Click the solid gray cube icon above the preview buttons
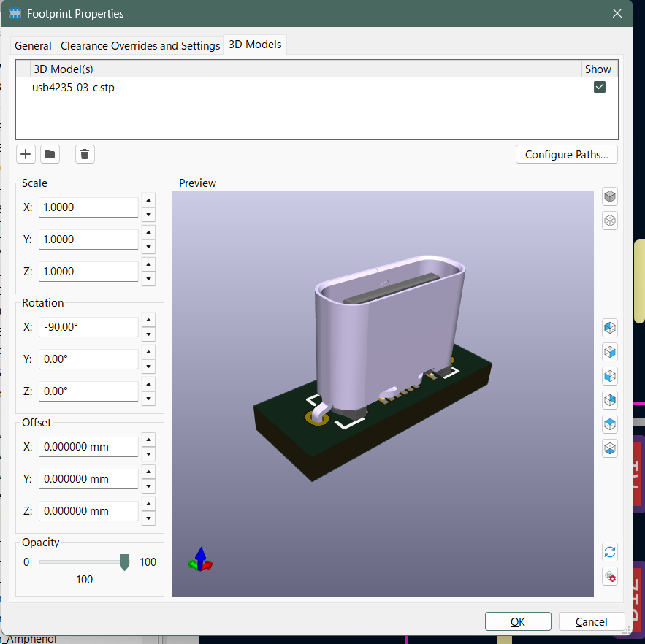645x644 pixels. [610, 196]
